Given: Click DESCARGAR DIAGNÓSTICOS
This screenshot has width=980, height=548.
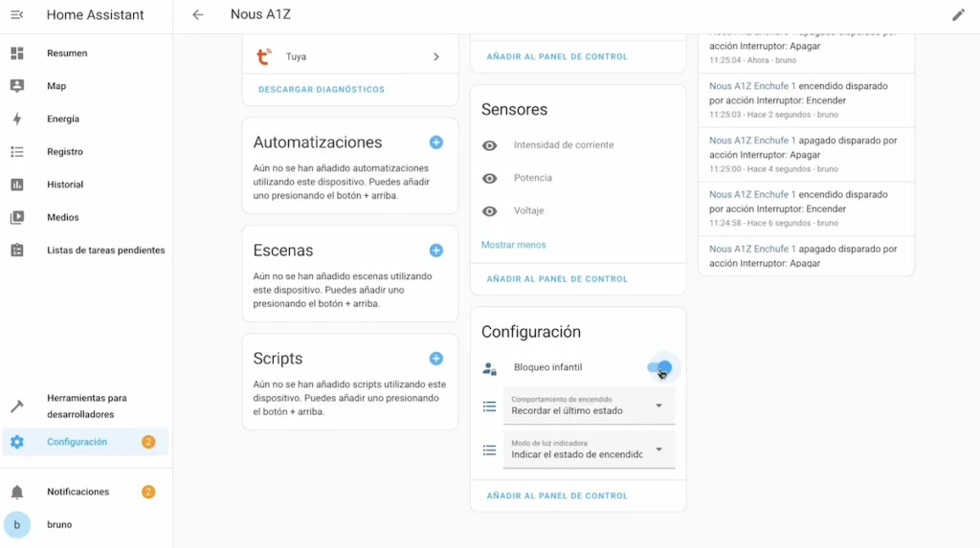Looking at the screenshot, I should 322,89.
